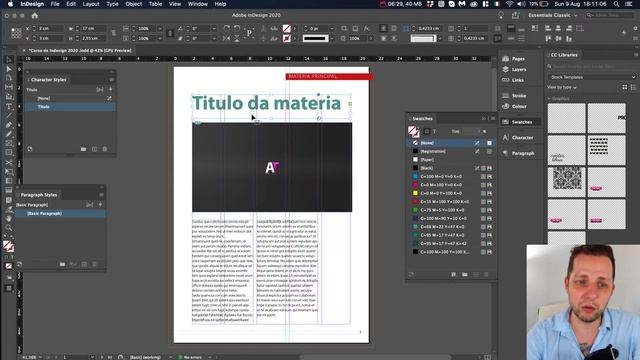640x360 pixels.
Task: Click the X position field
Action: click(51, 29)
